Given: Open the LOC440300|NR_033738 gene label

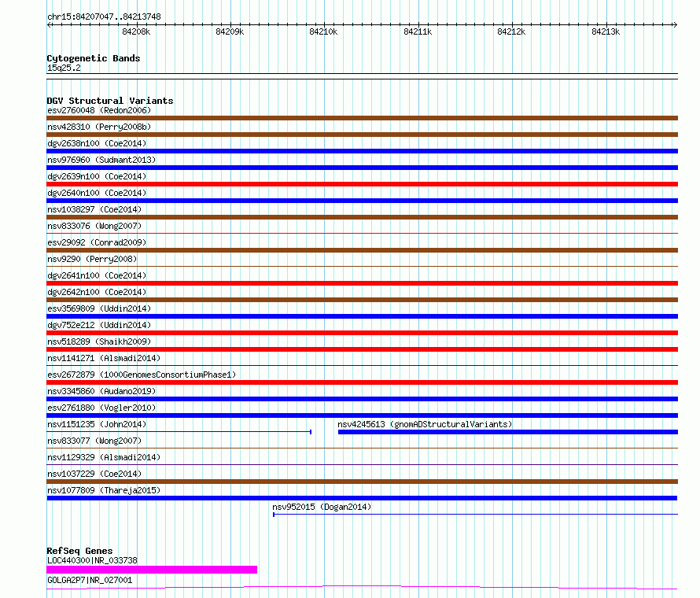Looking at the screenshot, I should coord(92,560).
